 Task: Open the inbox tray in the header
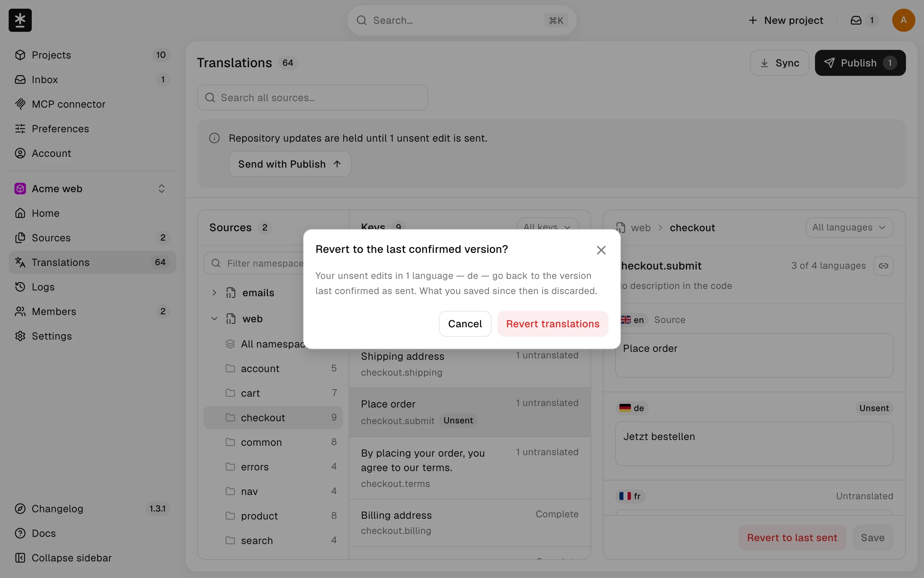point(864,20)
